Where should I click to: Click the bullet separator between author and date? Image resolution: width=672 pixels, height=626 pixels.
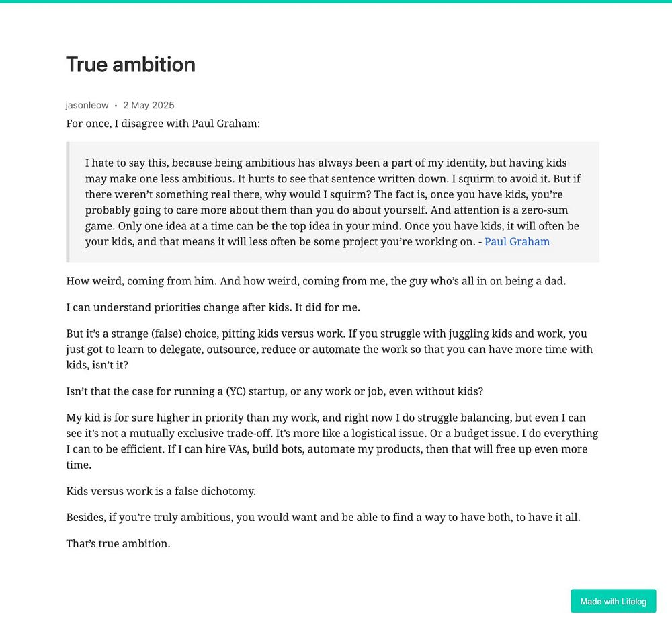click(x=116, y=106)
